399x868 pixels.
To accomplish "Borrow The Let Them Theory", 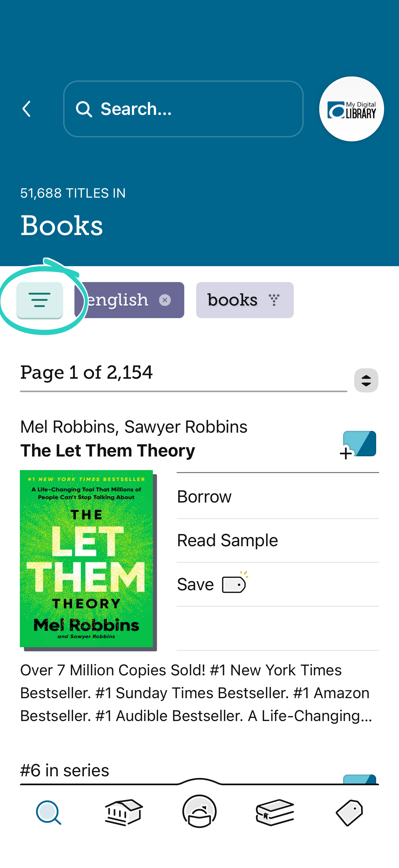I will [x=204, y=496].
